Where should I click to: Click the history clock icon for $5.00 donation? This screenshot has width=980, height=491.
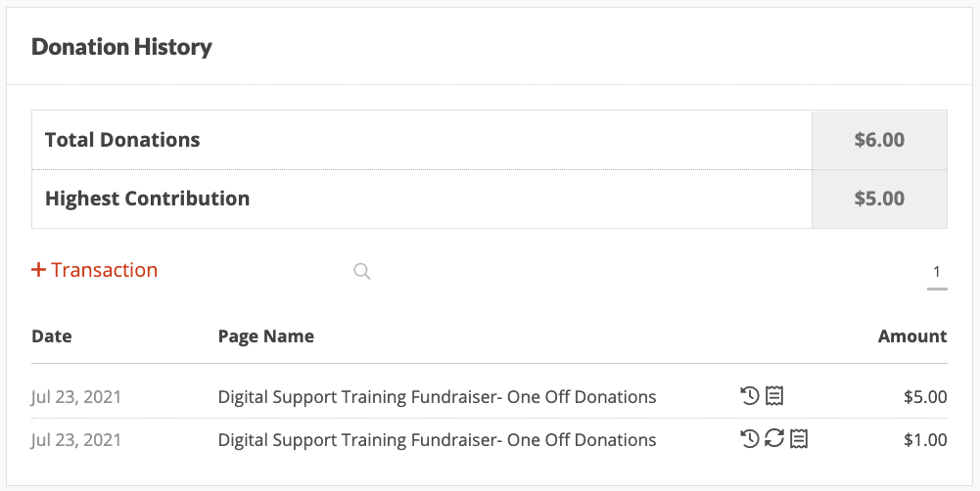pos(749,396)
